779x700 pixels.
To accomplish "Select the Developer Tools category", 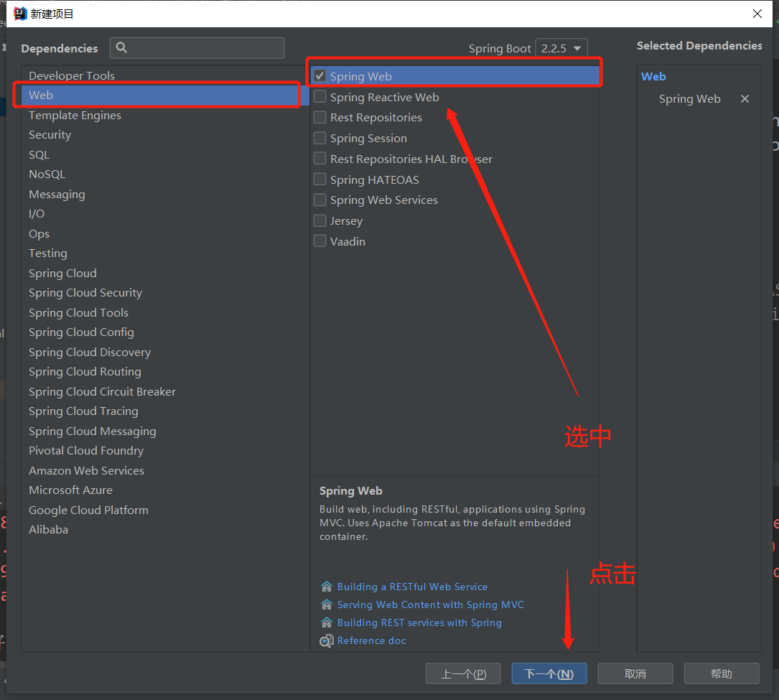I will 165,75.
